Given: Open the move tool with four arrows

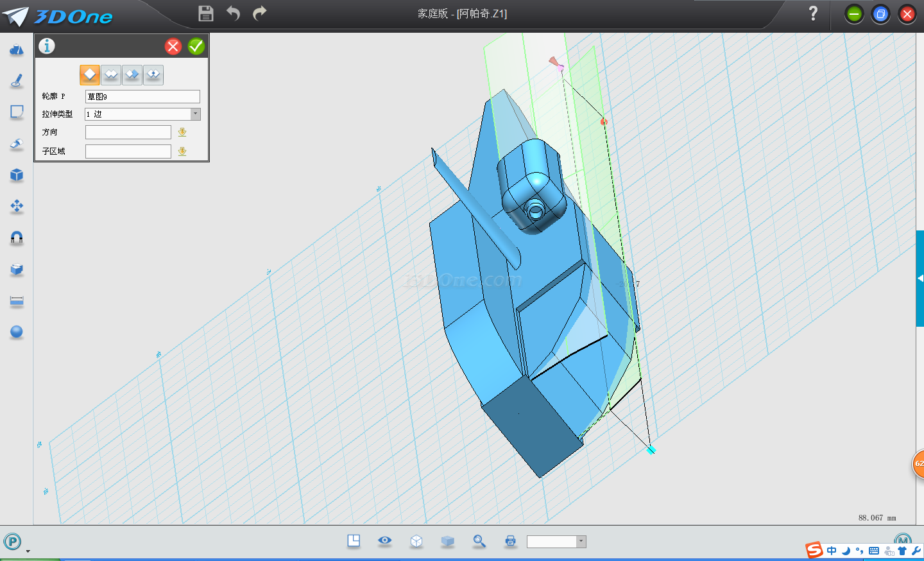Looking at the screenshot, I should [x=17, y=206].
